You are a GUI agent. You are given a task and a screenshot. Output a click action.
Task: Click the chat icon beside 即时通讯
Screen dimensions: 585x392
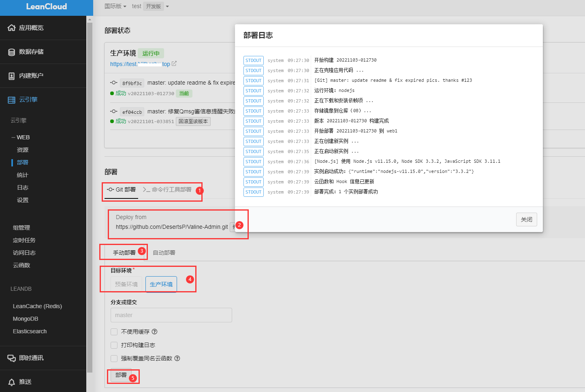pos(11,358)
